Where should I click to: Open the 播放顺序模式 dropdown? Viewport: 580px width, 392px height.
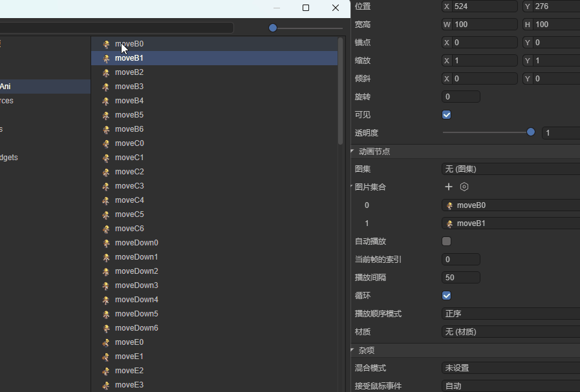tap(510, 313)
